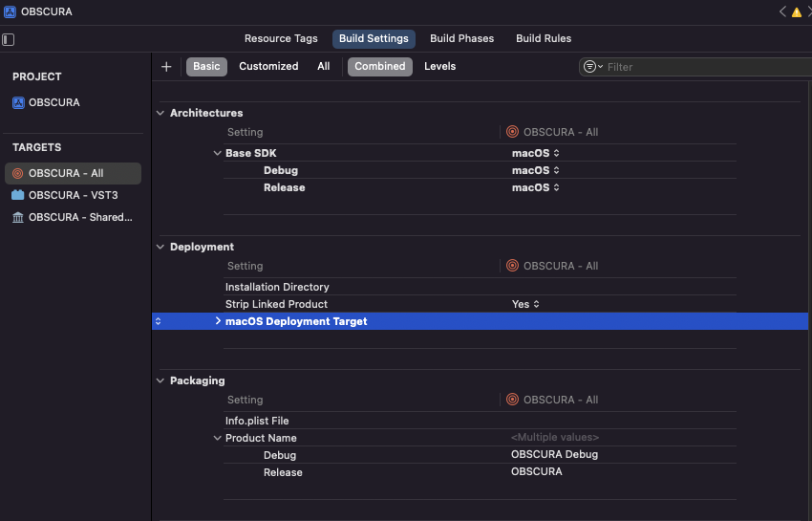Click OBSCURA - All column header in Deployment
Viewport: 812px width, 521px height.
click(x=552, y=266)
